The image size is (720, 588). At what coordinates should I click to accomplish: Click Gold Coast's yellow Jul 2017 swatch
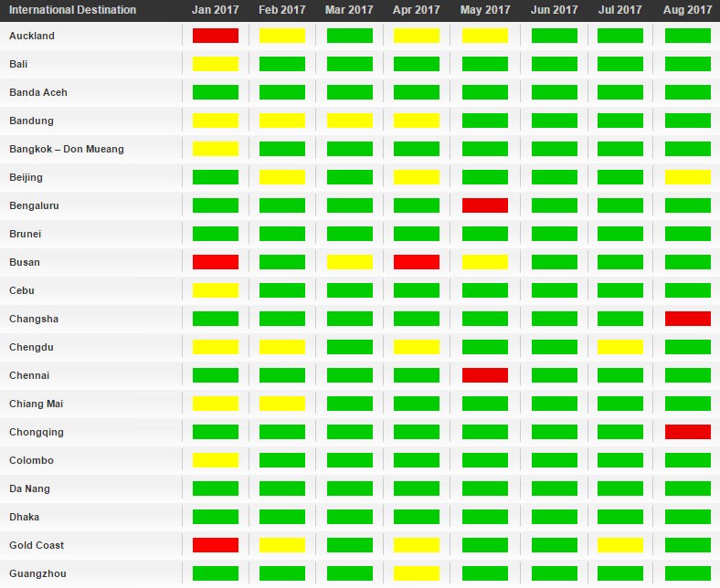(619, 545)
